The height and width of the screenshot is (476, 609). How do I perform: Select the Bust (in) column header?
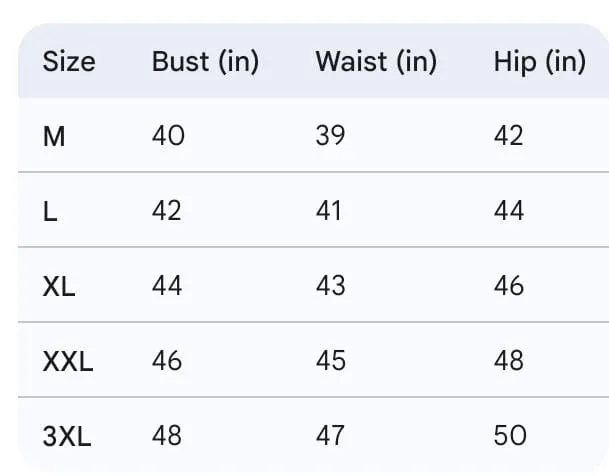tap(205, 61)
